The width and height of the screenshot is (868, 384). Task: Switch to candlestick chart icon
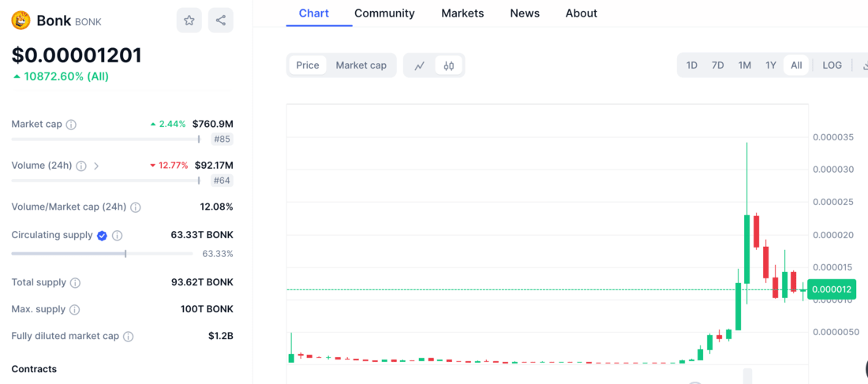coord(449,65)
